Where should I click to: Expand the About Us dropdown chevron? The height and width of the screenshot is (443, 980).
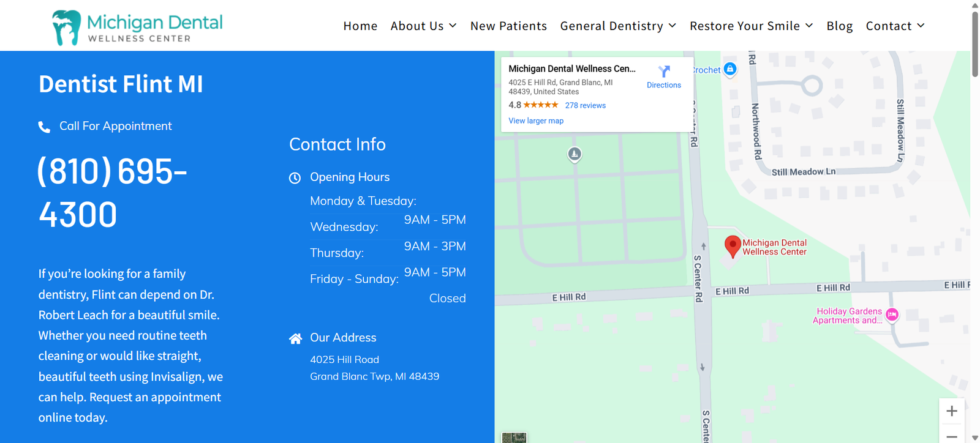point(453,26)
